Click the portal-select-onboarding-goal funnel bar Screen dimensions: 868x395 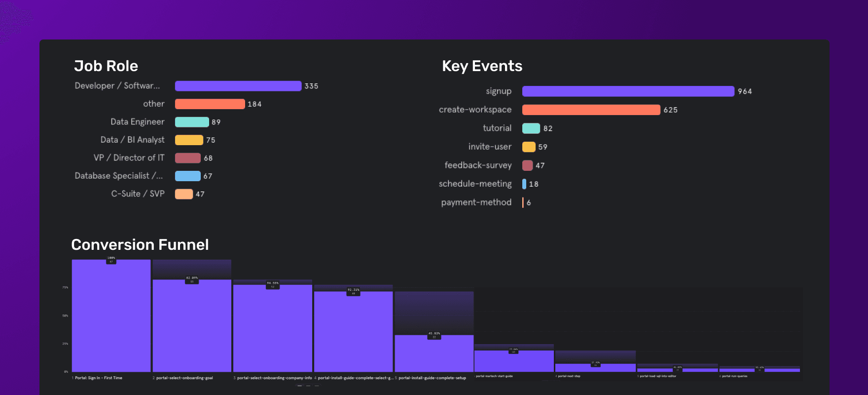192,326
